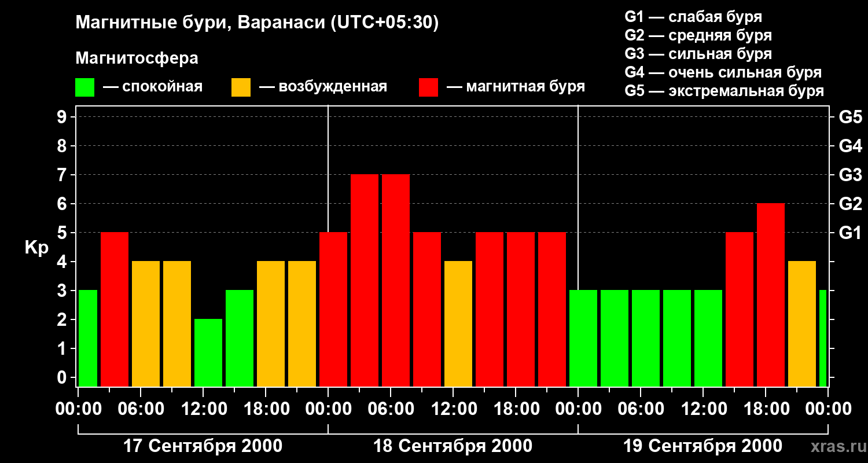Click the '18 Сентября 2000' date label

coord(453,446)
